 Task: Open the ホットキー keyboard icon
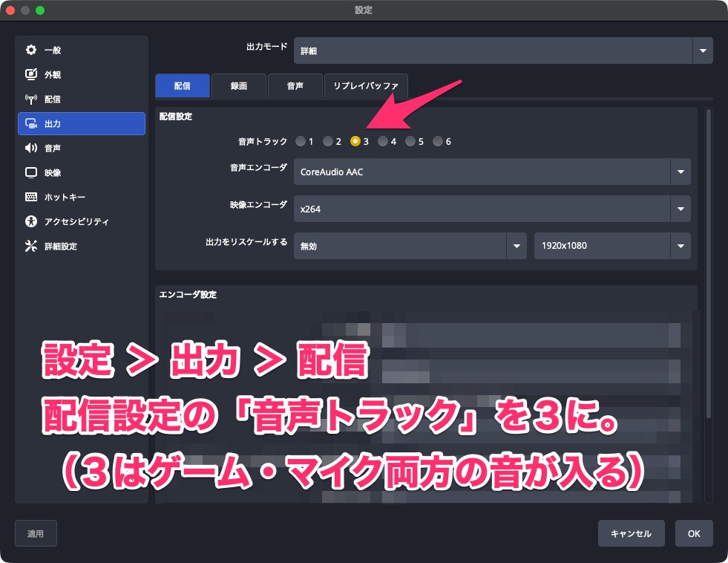(31, 197)
